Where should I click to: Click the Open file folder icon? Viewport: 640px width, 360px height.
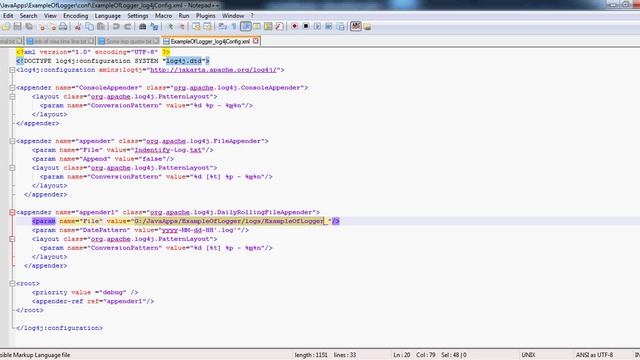click(5, 27)
